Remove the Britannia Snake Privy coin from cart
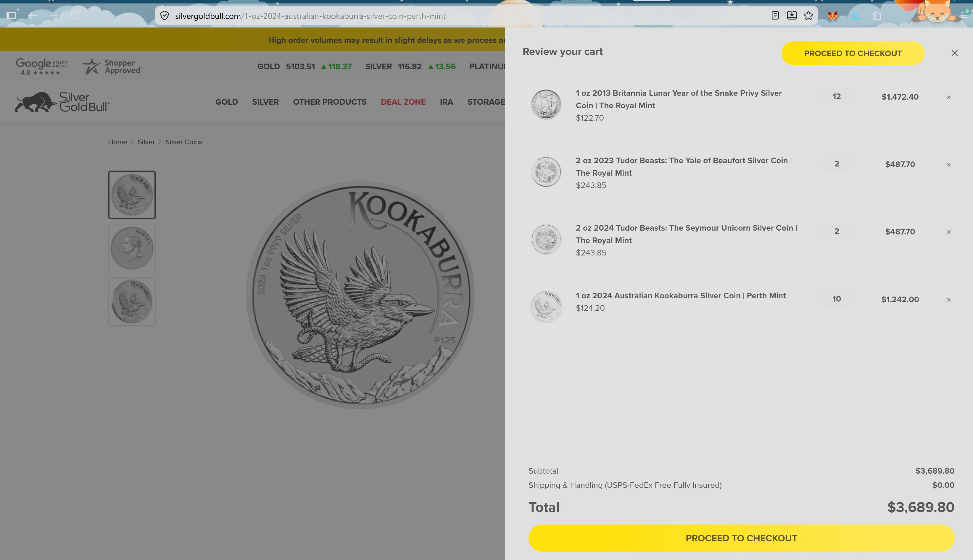The image size is (973, 560). click(x=948, y=97)
